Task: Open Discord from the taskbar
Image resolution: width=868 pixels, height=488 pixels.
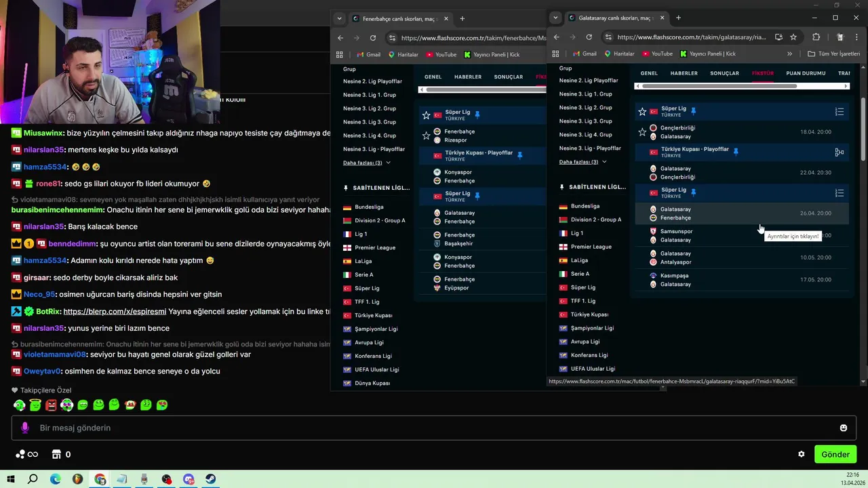Action: point(189,479)
